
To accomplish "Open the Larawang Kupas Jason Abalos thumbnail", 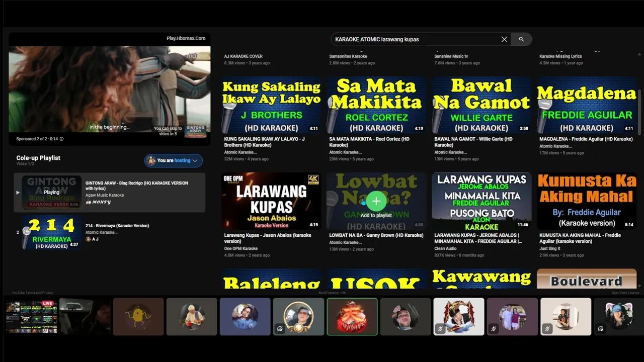I will pos(271,201).
